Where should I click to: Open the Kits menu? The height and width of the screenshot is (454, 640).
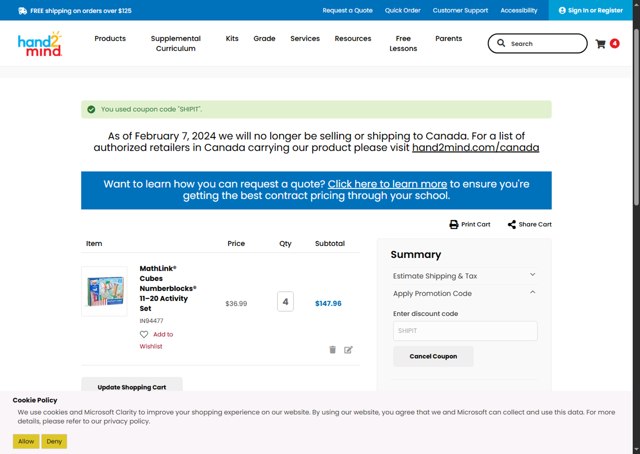tap(232, 38)
